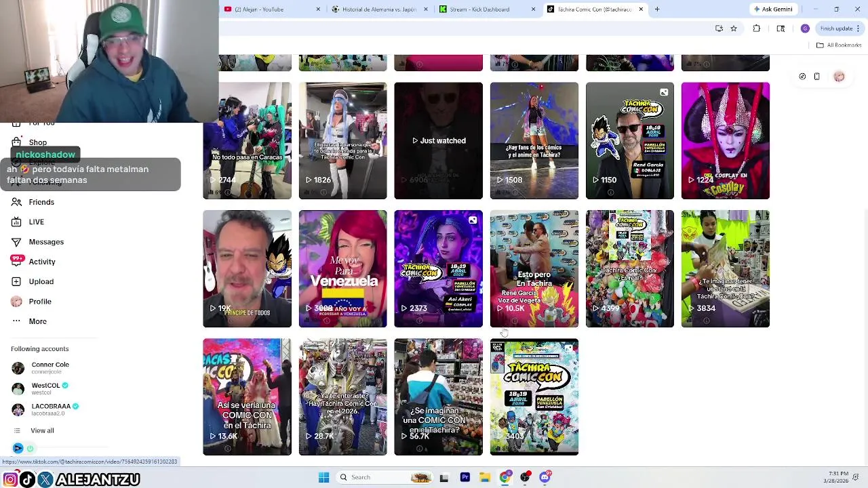Click the Ask Gemini button
Image resolution: width=868 pixels, height=488 pixels.
click(x=773, y=9)
